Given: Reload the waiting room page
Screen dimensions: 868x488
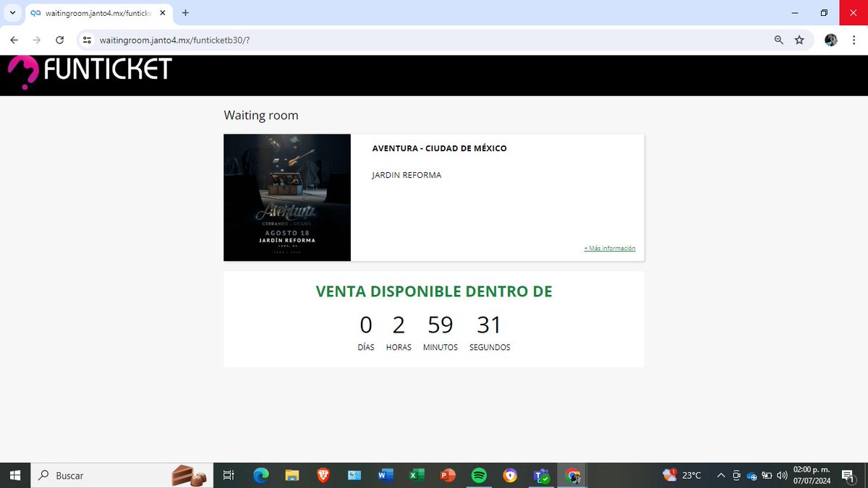Looking at the screenshot, I should point(60,40).
